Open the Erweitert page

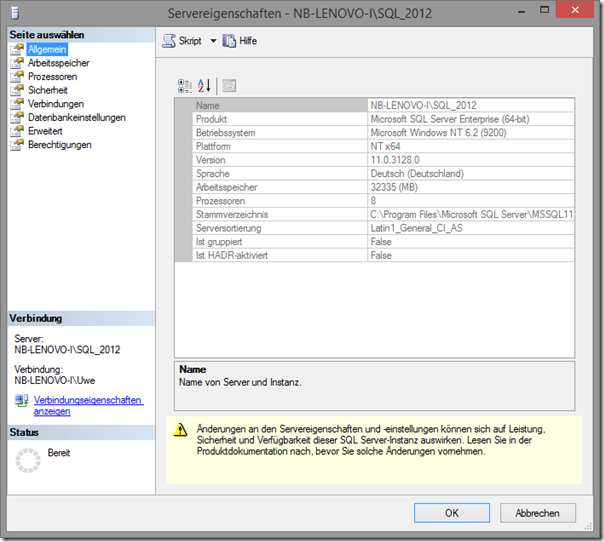pos(45,131)
